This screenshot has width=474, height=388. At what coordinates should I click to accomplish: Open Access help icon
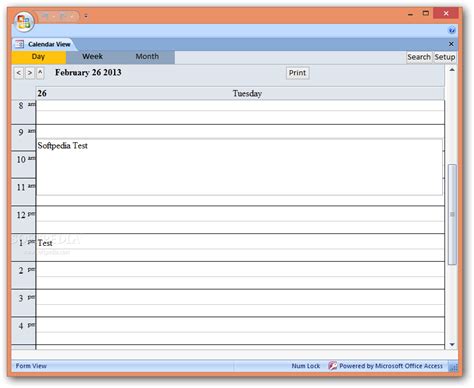point(452,31)
